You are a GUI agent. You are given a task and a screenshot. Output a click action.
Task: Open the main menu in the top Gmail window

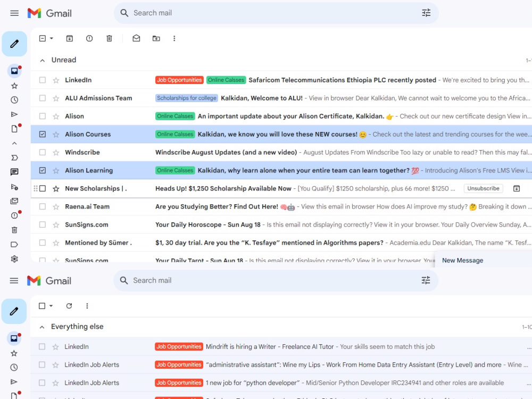[14, 13]
